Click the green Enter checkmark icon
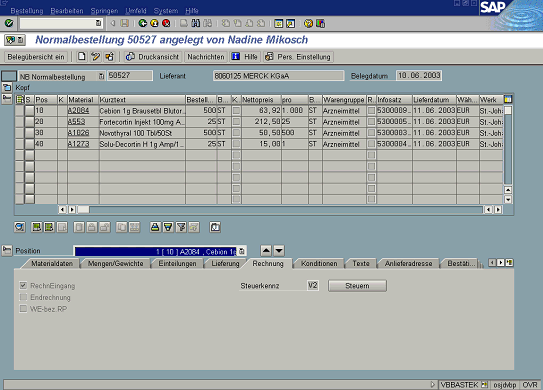The height and width of the screenshot is (390, 543). tap(9, 23)
